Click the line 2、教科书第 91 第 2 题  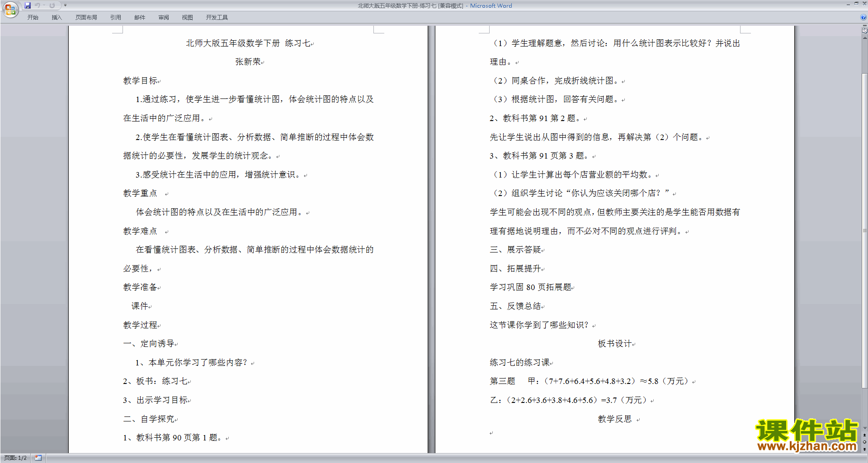tap(535, 118)
